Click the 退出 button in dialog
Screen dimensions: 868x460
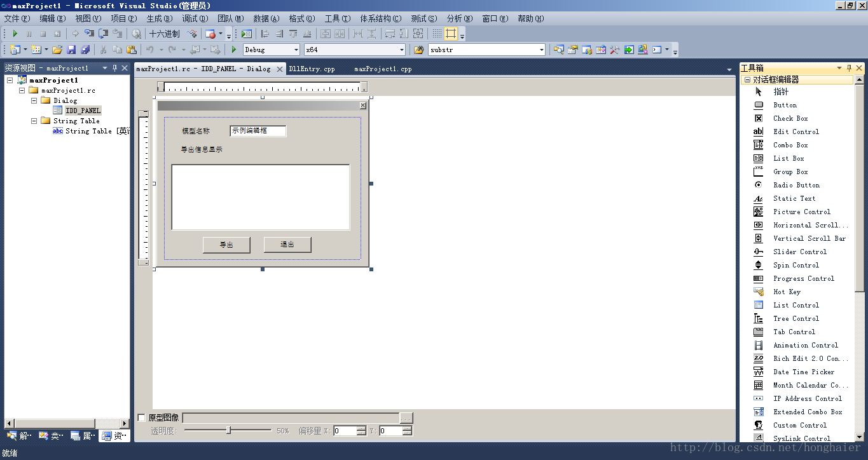coord(287,245)
